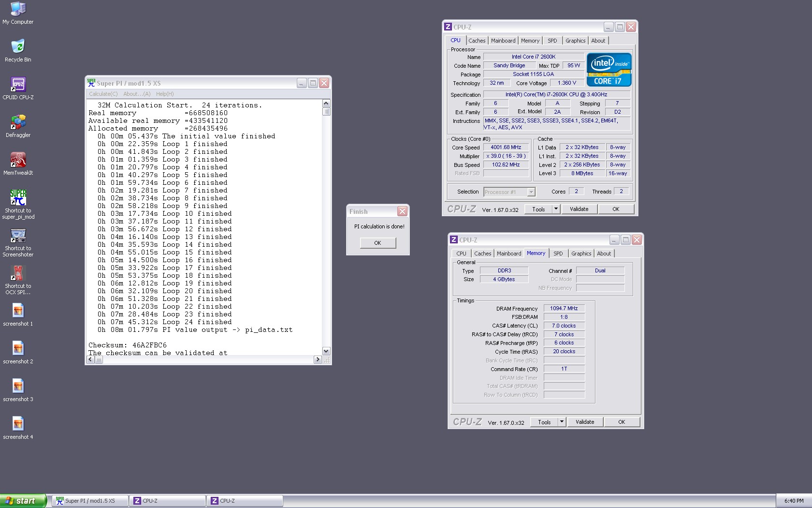
Task: Click the Checksum: 46A2FBC6 line
Action: click(128, 345)
